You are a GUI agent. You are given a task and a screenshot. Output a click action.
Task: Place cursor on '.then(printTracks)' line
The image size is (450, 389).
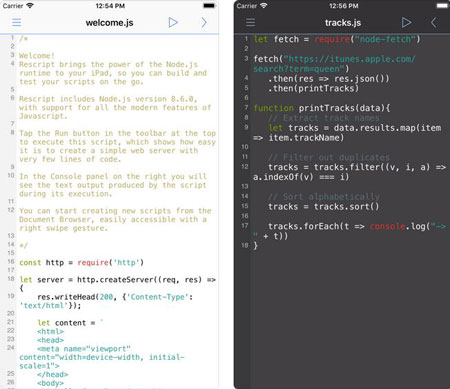click(314, 88)
